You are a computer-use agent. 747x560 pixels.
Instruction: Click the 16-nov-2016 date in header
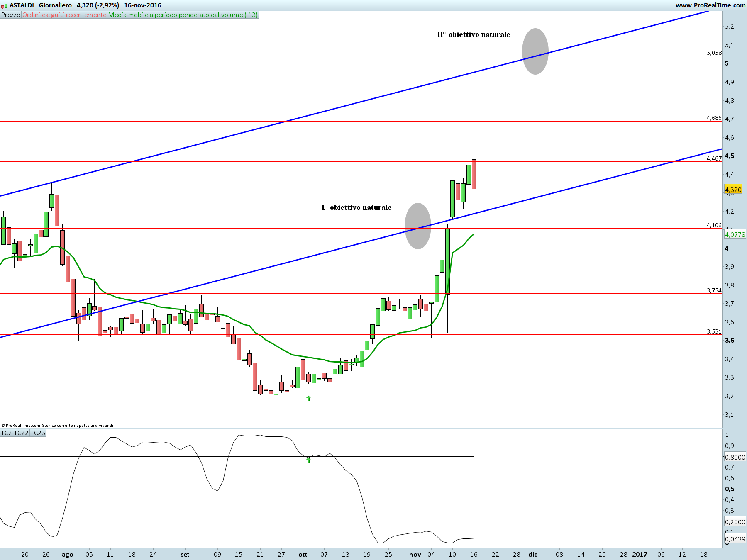143,5
